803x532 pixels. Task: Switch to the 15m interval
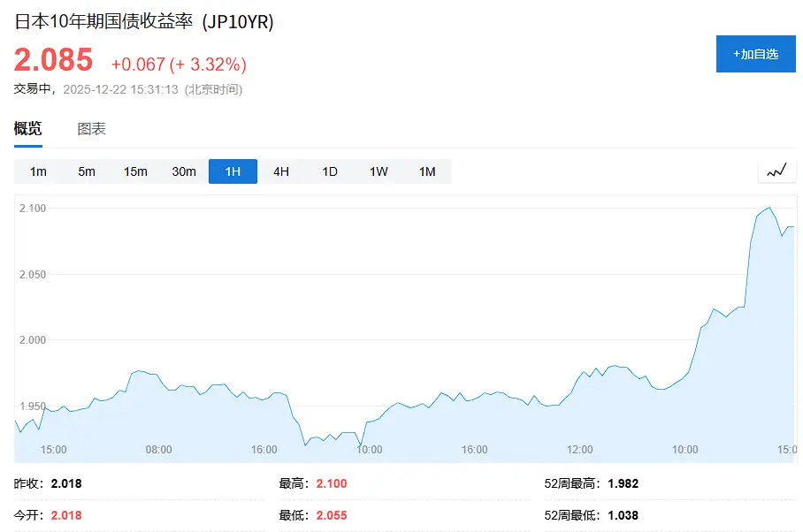pyautogui.click(x=134, y=171)
